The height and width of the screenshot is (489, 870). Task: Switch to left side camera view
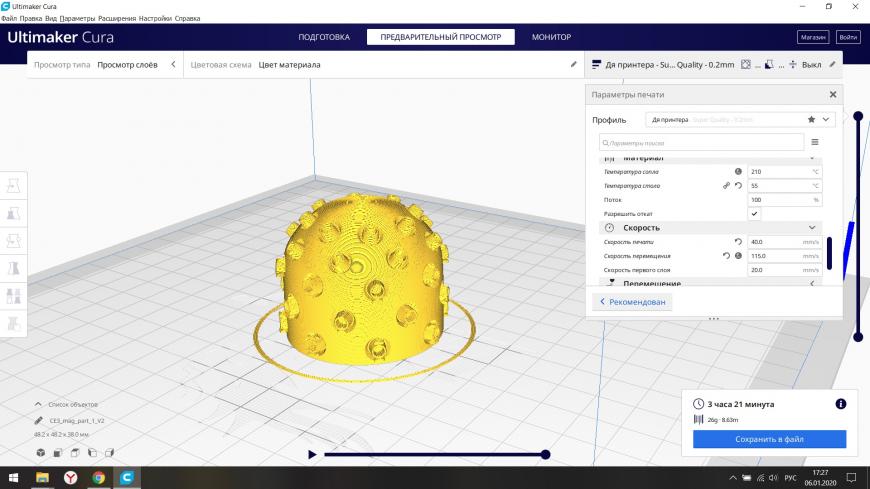pyautogui.click(x=92, y=453)
